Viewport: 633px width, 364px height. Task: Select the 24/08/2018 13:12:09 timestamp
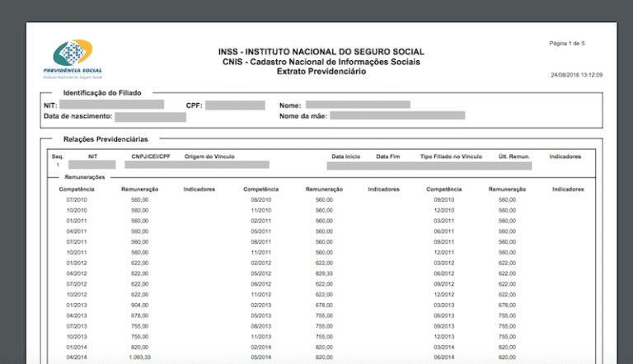576,75
